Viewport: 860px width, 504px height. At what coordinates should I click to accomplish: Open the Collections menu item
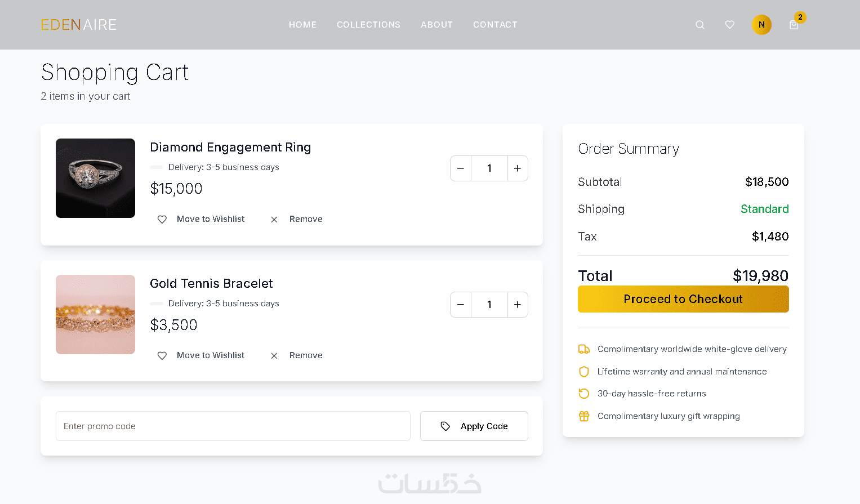pos(368,25)
